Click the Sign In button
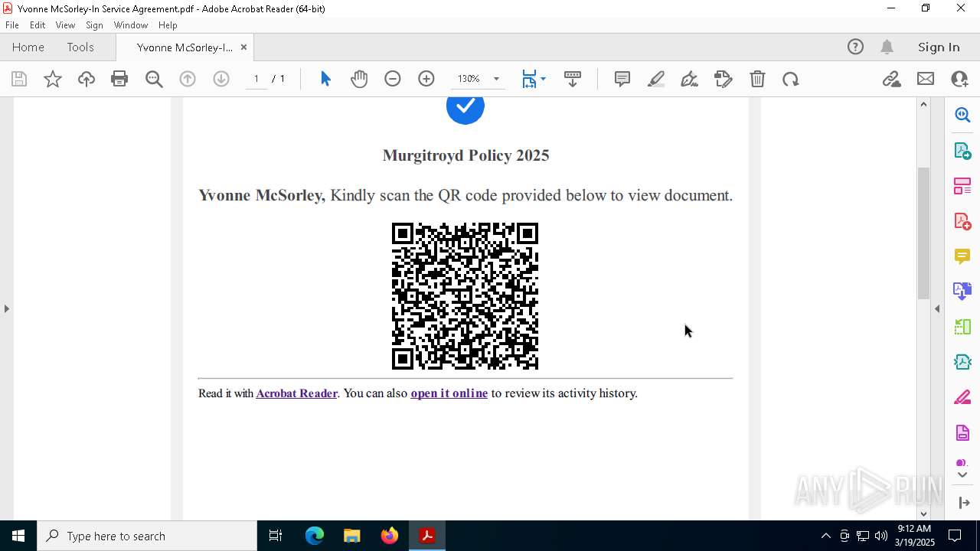Image resolution: width=980 pixels, height=551 pixels. pos(939,47)
